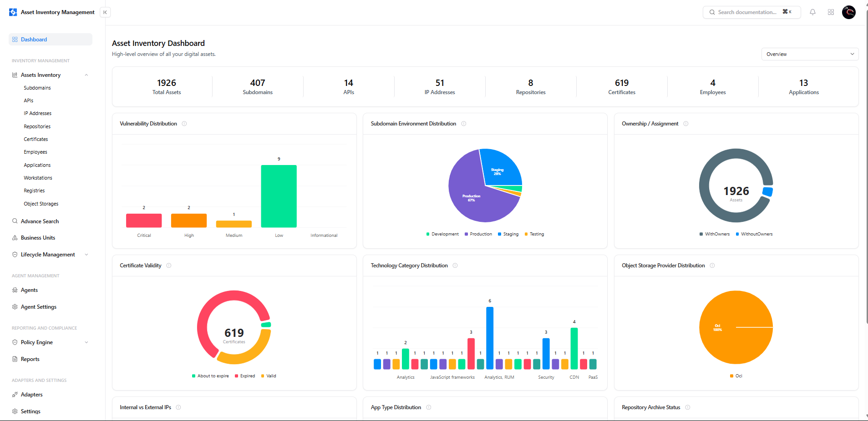Click the Asset Inventory Management logo
Viewport: 868px width, 421px height.
click(x=13, y=12)
